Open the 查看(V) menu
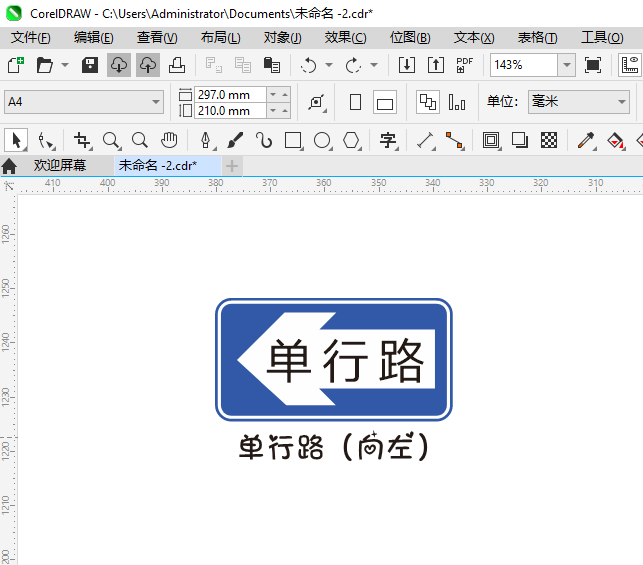 [x=157, y=38]
